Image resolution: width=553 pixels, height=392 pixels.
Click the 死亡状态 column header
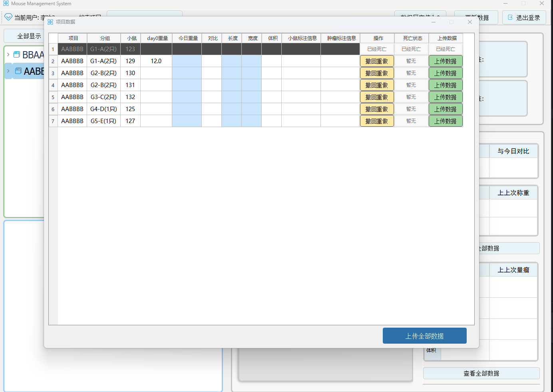[412, 38]
